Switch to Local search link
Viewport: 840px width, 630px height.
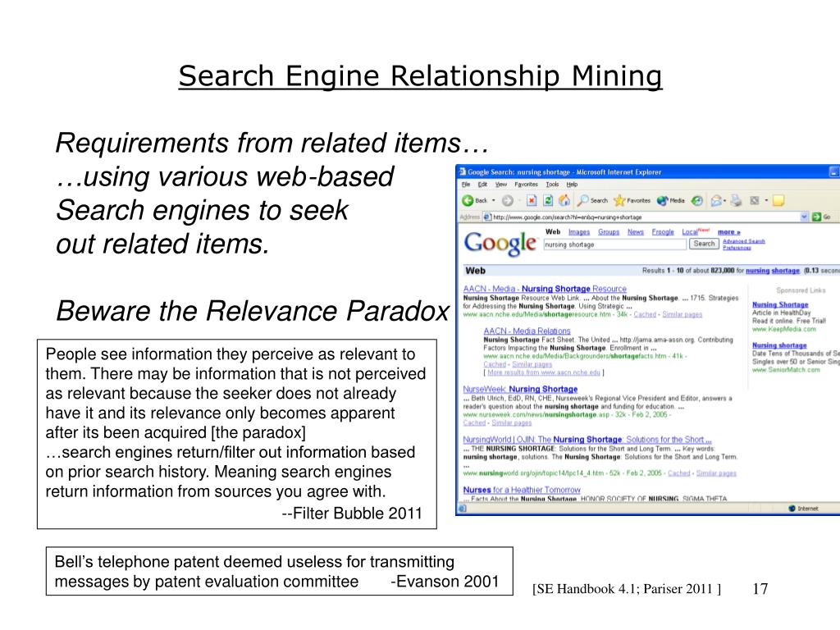coord(689,232)
